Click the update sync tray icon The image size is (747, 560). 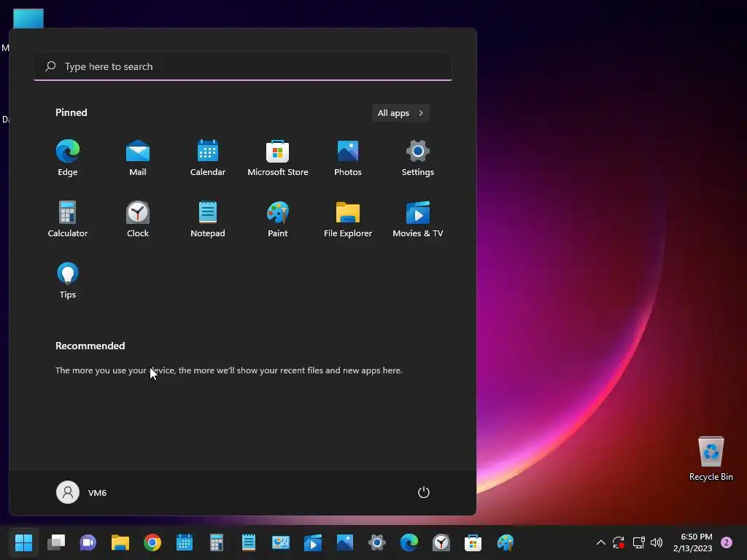pos(619,542)
